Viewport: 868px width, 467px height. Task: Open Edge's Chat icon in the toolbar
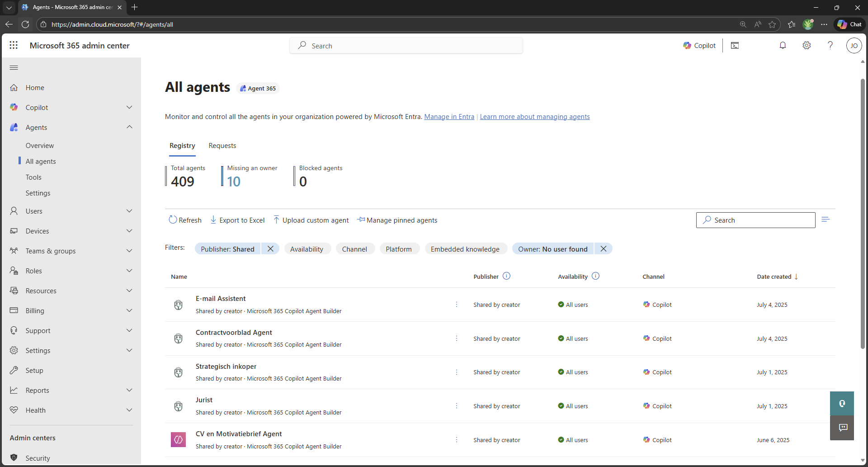pos(849,24)
